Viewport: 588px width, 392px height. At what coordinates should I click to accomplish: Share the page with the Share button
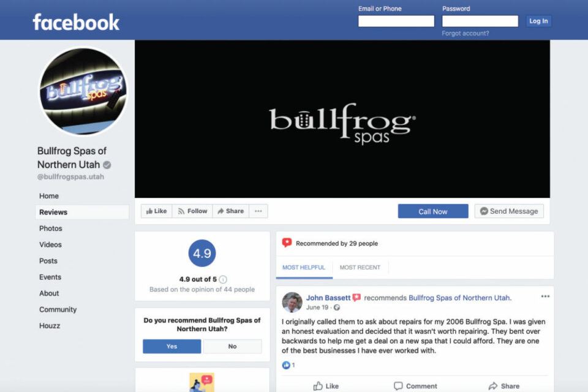tap(231, 211)
